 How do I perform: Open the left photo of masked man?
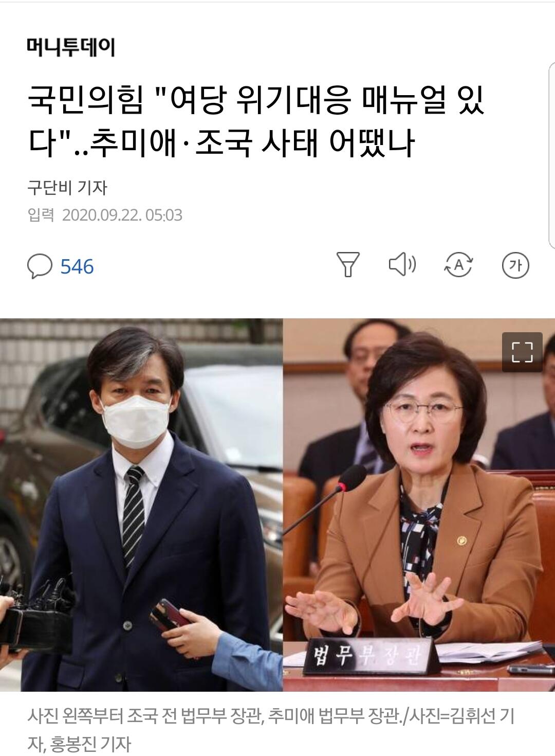(141, 505)
